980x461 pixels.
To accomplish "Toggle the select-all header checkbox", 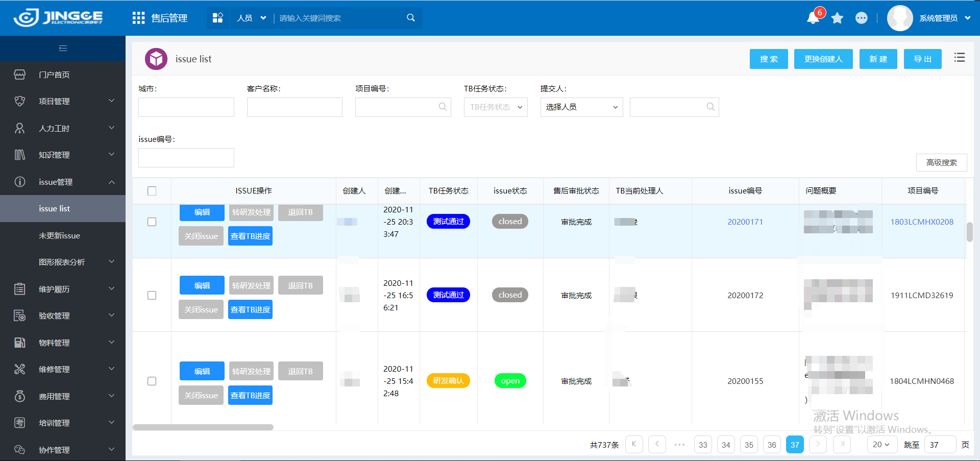I will [x=152, y=191].
